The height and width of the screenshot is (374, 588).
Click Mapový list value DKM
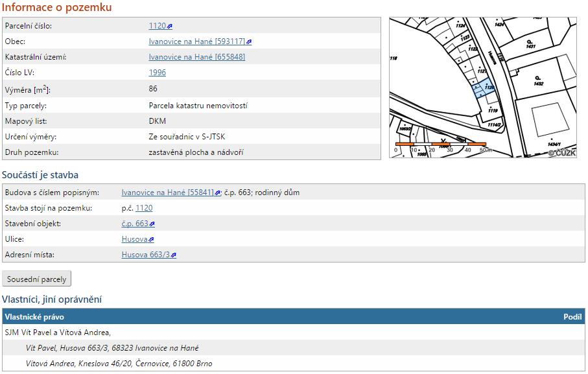tap(157, 121)
